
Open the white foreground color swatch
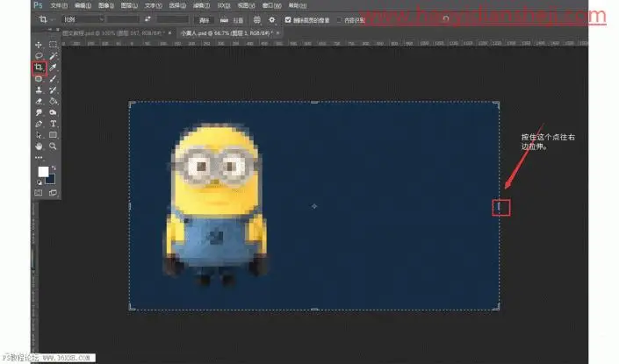click(43, 172)
